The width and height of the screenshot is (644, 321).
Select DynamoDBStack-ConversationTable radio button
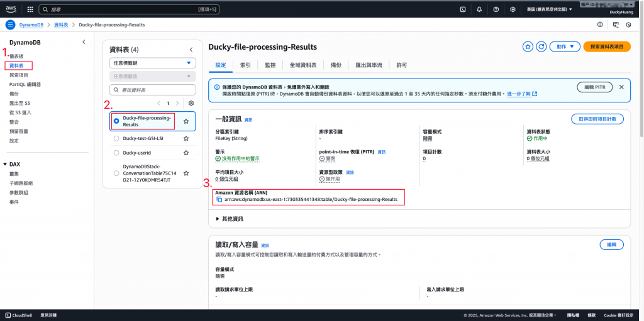[116, 173]
